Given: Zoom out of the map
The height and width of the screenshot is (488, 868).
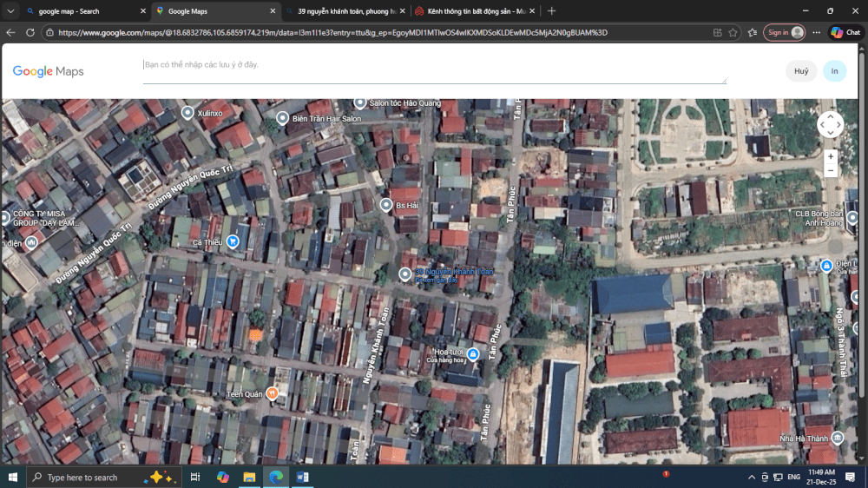Looking at the screenshot, I should (x=831, y=171).
